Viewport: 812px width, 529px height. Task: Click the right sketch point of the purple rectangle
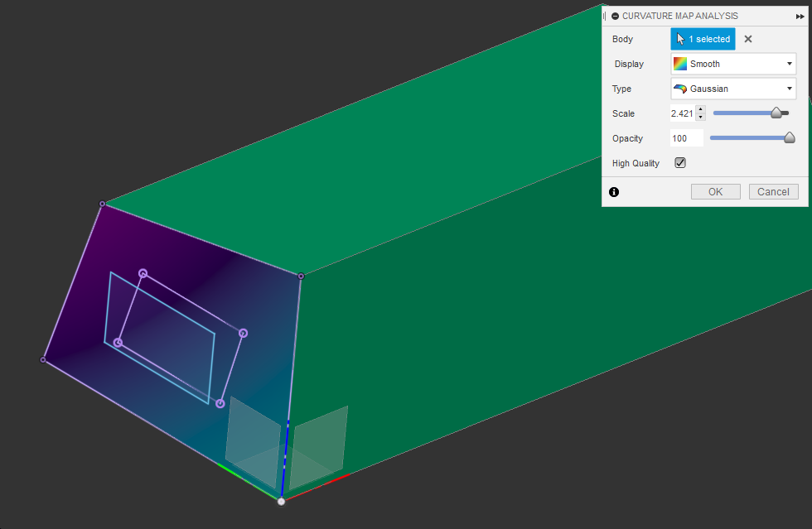click(x=243, y=334)
